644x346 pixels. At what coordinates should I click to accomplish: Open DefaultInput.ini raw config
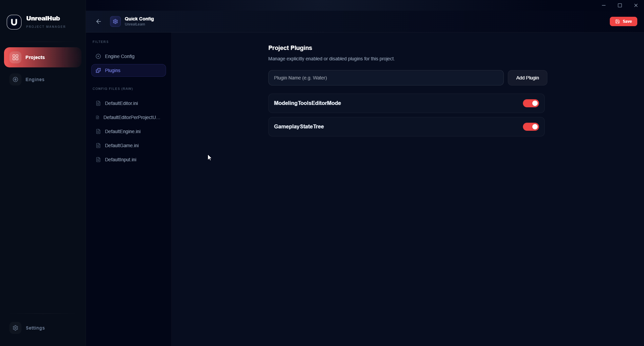pyautogui.click(x=120, y=160)
